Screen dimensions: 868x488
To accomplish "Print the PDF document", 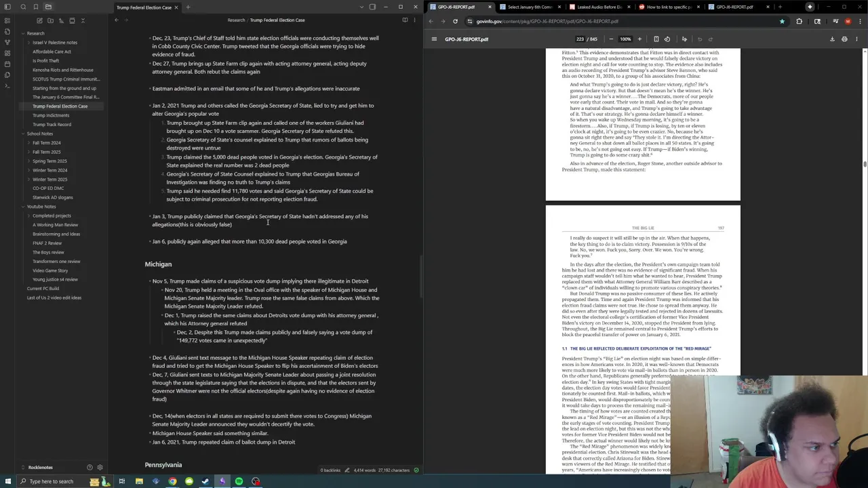I will pyautogui.click(x=844, y=39).
